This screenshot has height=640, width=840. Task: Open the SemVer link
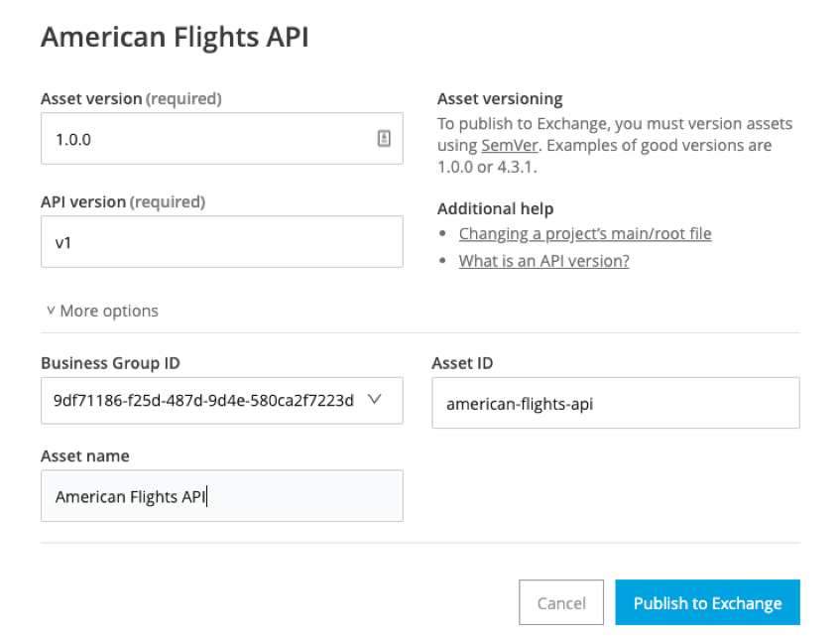coord(509,145)
